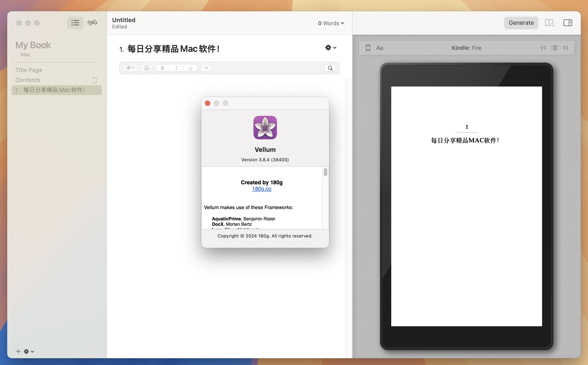Click the italic formatting I icon
Image resolution: width=588 pixels, height=365 pixels.
click(176, 67)
